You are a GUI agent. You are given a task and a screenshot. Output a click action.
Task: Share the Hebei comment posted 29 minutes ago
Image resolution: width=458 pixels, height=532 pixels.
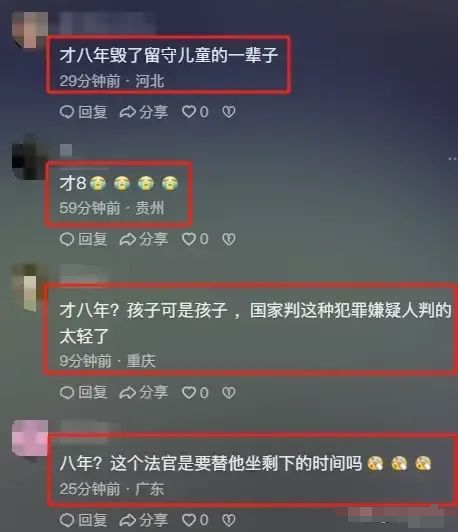[x=144, y=112]
